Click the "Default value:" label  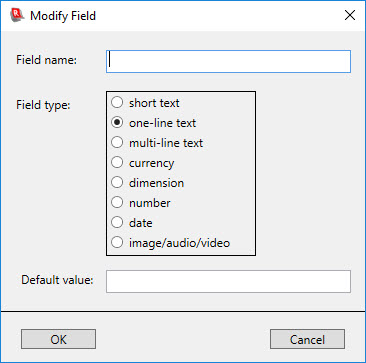click(57, 280)
